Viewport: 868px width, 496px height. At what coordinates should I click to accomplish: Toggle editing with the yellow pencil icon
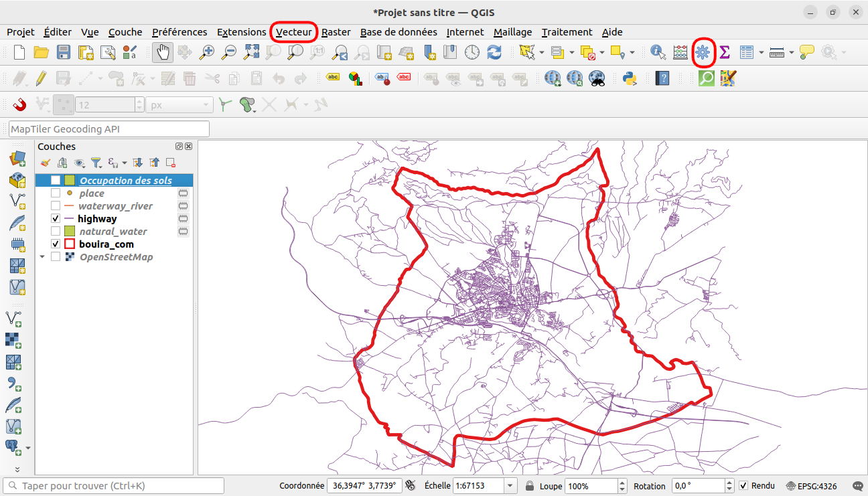[42, 78]
